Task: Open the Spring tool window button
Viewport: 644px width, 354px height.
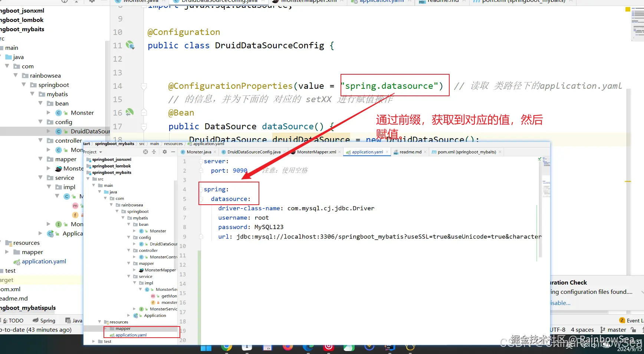Action: 44,321
